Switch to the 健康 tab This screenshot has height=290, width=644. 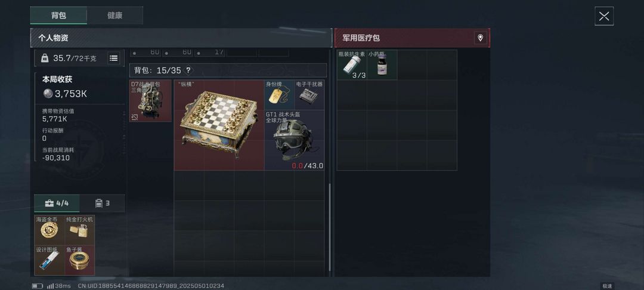(x=115, y=16)
